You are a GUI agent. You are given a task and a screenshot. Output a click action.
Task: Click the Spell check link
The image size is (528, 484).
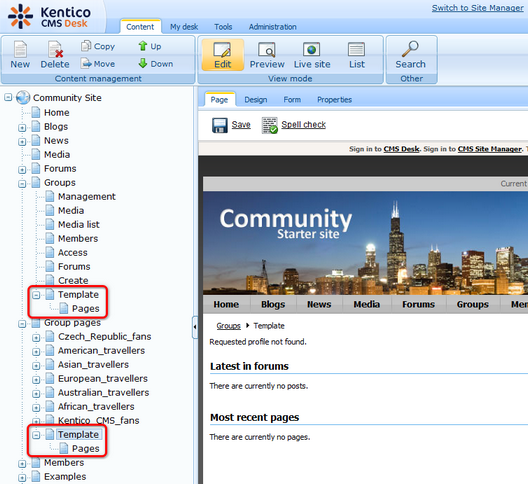click(x=303, y=125)
